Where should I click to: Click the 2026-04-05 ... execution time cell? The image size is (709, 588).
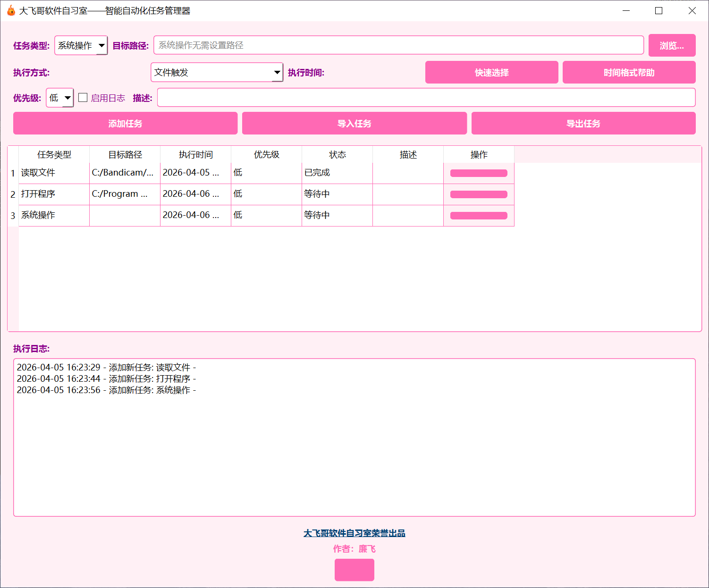pyautogui.click(x=196, y=173)
